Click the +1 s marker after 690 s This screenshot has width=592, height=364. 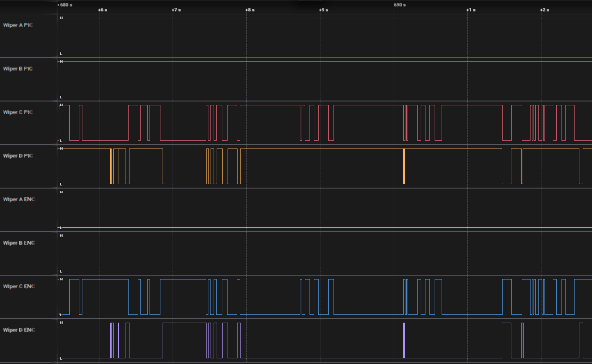tap(471, 10)
